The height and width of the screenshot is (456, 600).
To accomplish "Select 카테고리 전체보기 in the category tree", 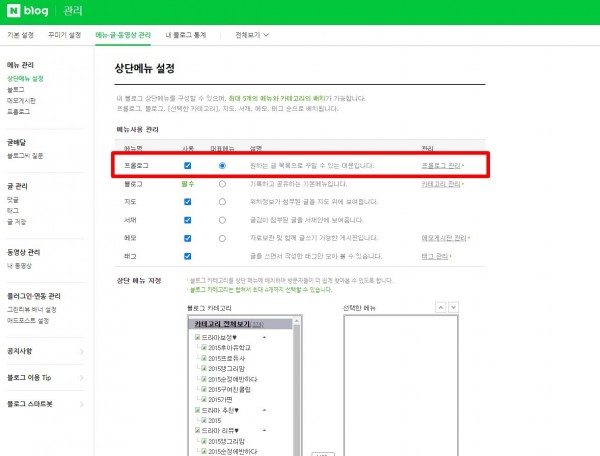I will (x=220, y=324).
